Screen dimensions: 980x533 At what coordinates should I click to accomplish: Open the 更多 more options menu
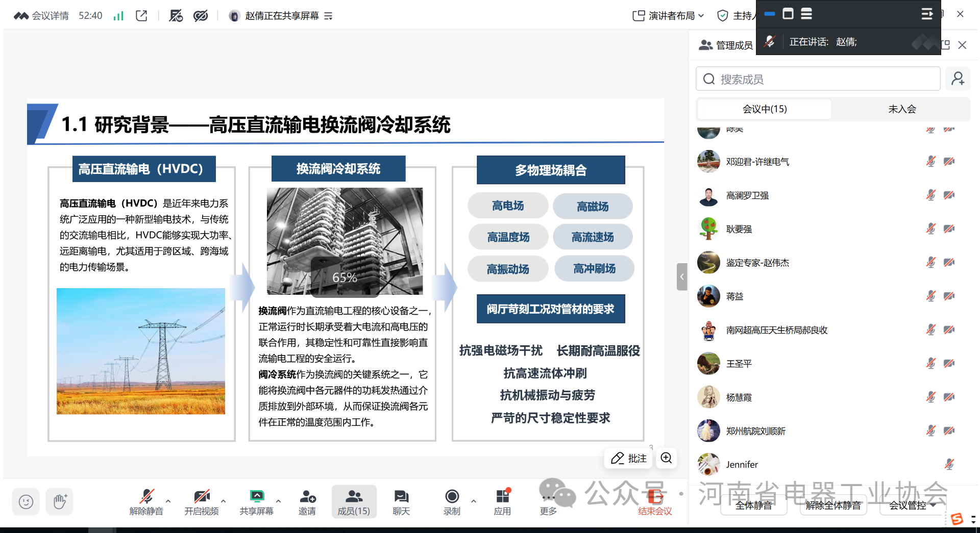(x=548, y=502)
